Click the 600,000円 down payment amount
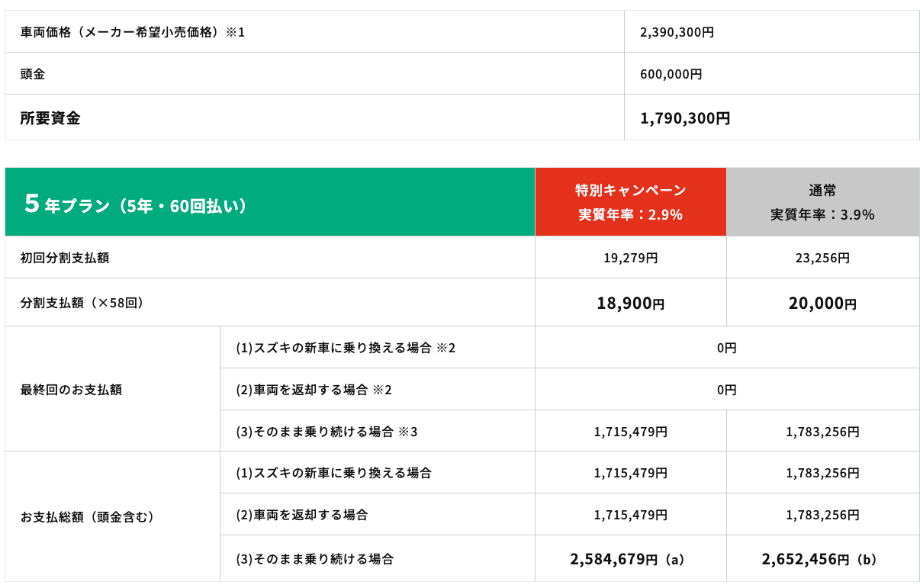The width and height of the screenshot is (920, 588). pos(671,74)
